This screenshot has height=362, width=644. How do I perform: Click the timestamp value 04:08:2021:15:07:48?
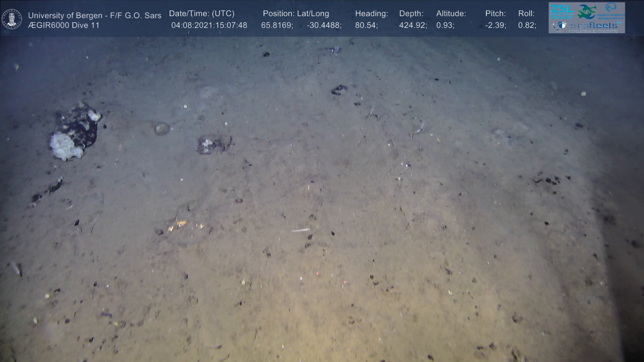(x=209, y=25)
